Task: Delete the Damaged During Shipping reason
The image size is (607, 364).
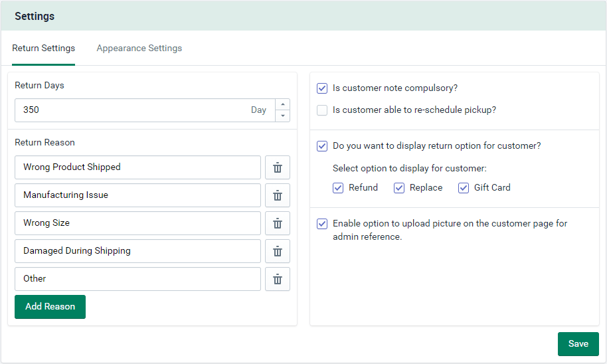Action: point(278,251)
